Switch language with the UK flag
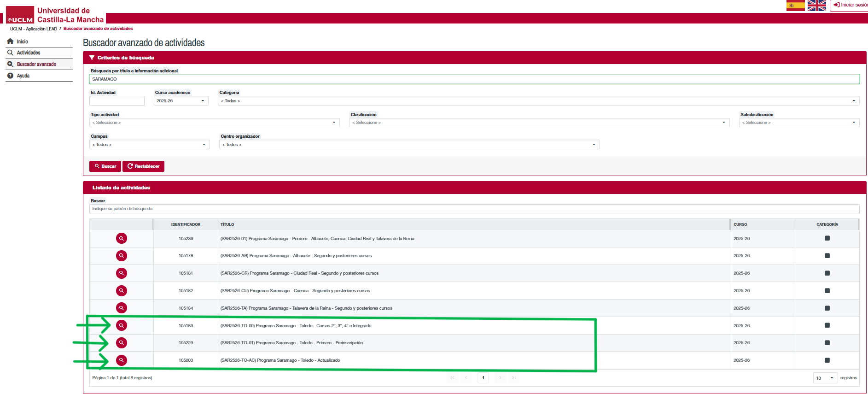The width and height of the screenshot is (868, 394). 816,6
